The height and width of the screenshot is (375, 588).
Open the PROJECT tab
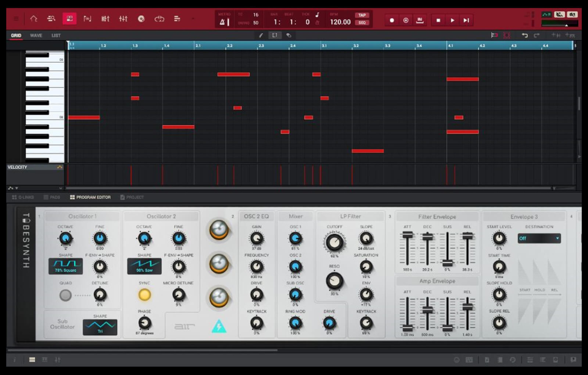132,197
